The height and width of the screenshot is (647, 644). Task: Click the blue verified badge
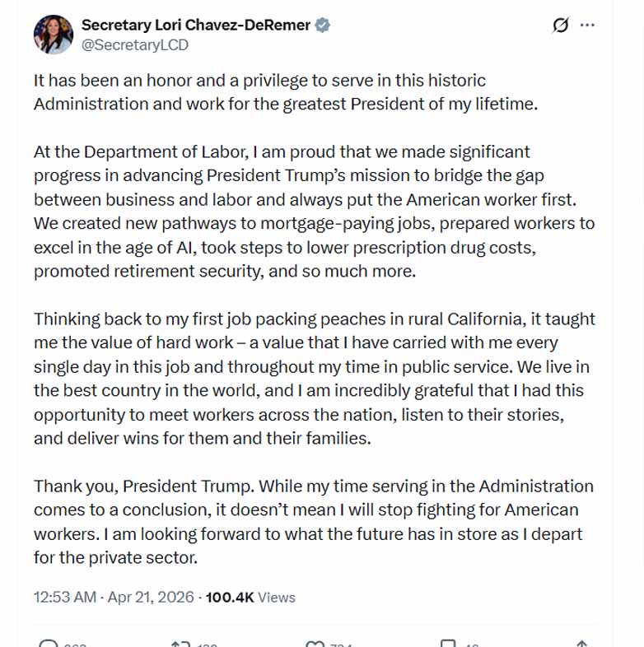323,26
